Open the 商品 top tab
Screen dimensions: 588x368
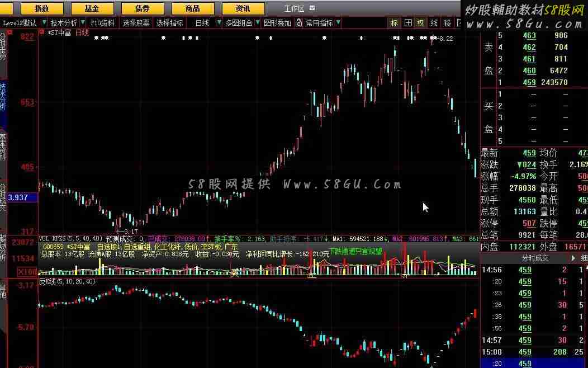point(192,8)
